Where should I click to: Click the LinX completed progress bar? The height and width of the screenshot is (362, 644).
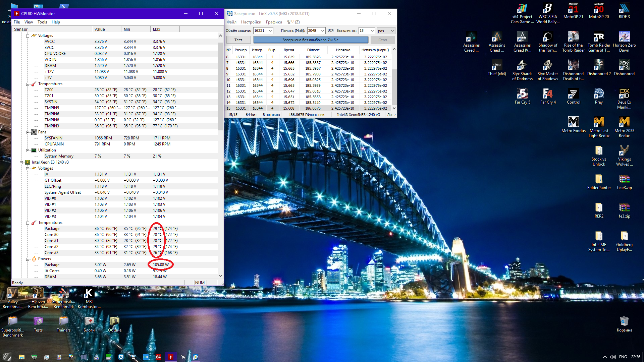(x=310, y=40)
